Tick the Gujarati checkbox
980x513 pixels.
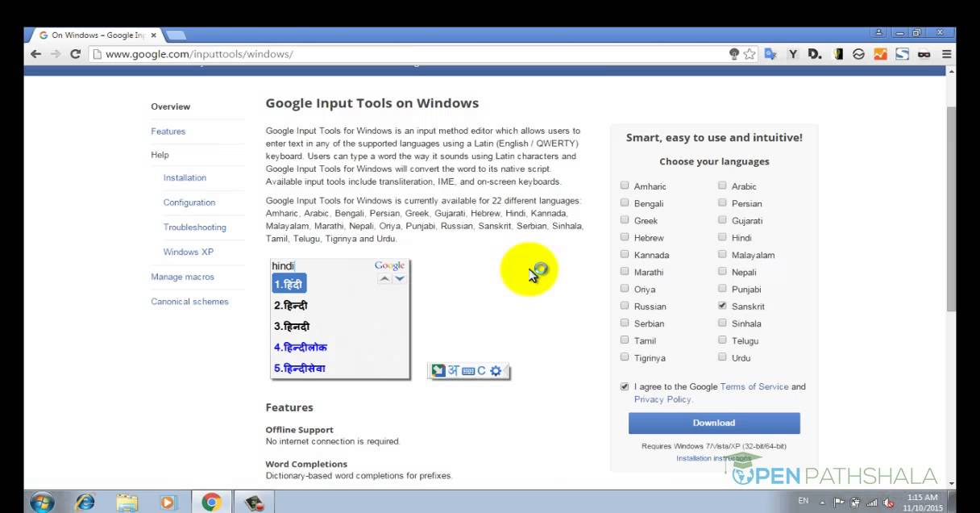click(722, 219)
